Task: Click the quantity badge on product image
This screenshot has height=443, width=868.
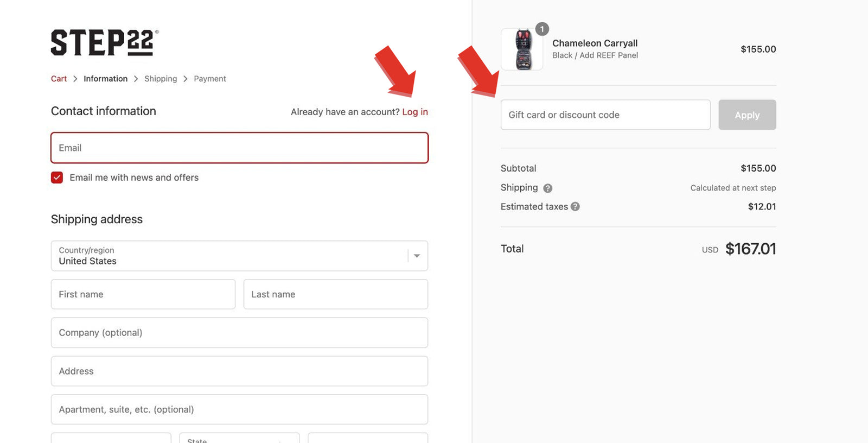Action: pos(542,29)
